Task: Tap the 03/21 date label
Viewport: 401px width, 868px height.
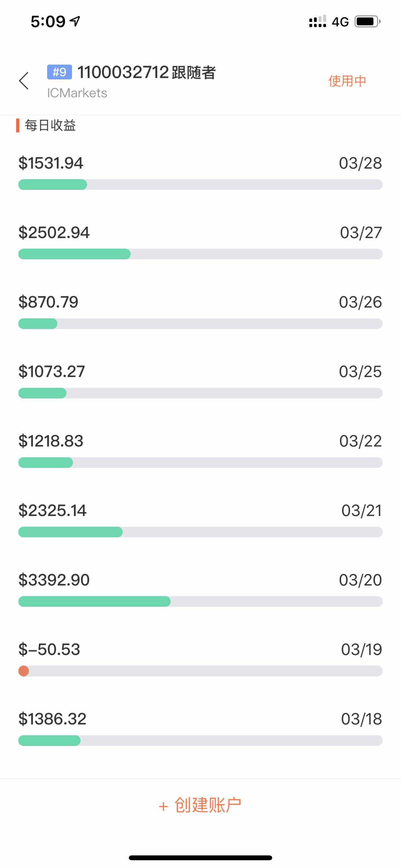Action: point(361,511)
